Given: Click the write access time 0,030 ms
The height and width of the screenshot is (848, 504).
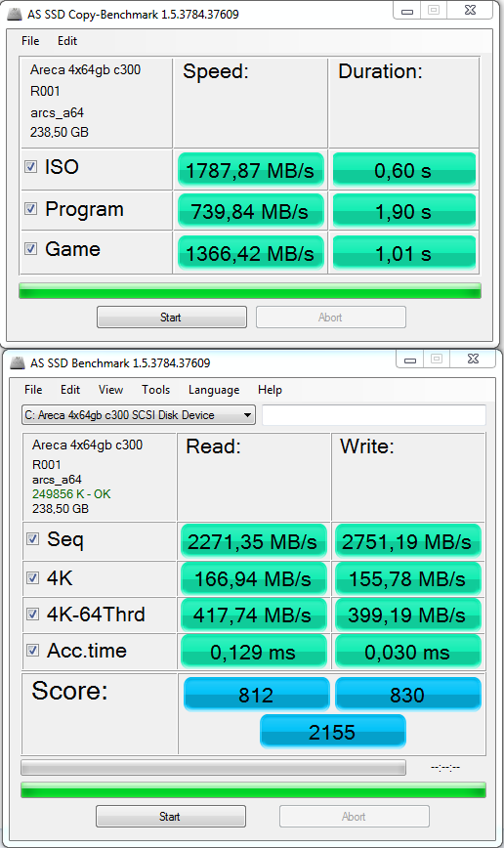Looking at the screenshot, I should coord(407,652).
